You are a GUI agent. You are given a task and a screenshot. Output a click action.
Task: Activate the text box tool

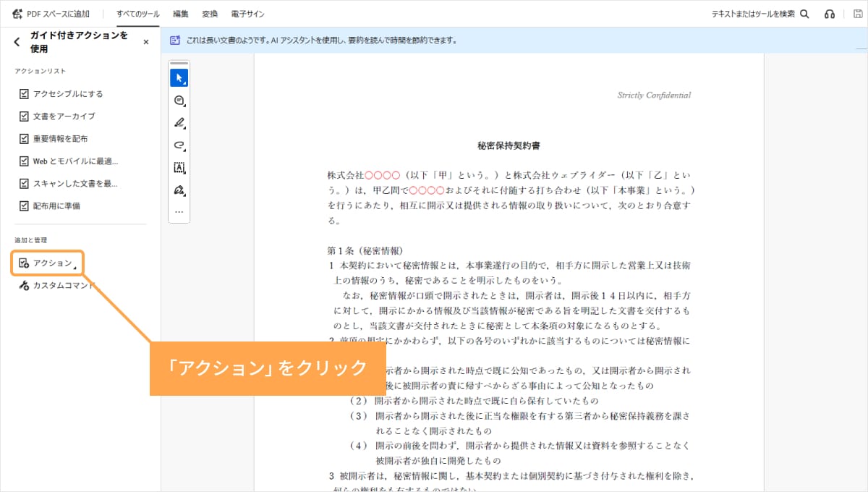[179, 168]
